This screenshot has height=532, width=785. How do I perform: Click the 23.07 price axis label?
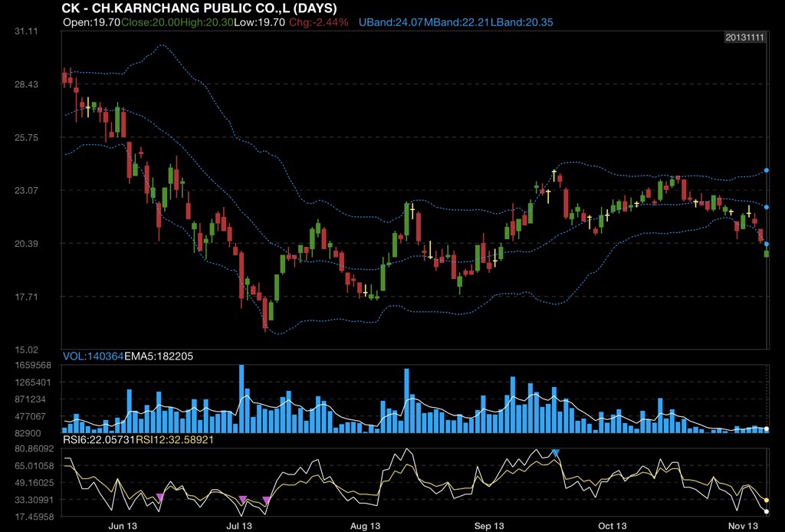click(x=26, y=190)
